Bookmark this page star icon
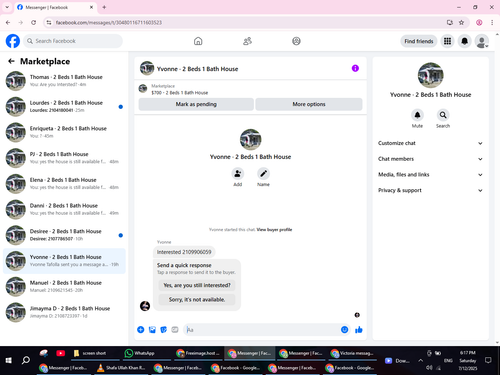This screenshot has height=375, width=500. [x=461, y=22]
